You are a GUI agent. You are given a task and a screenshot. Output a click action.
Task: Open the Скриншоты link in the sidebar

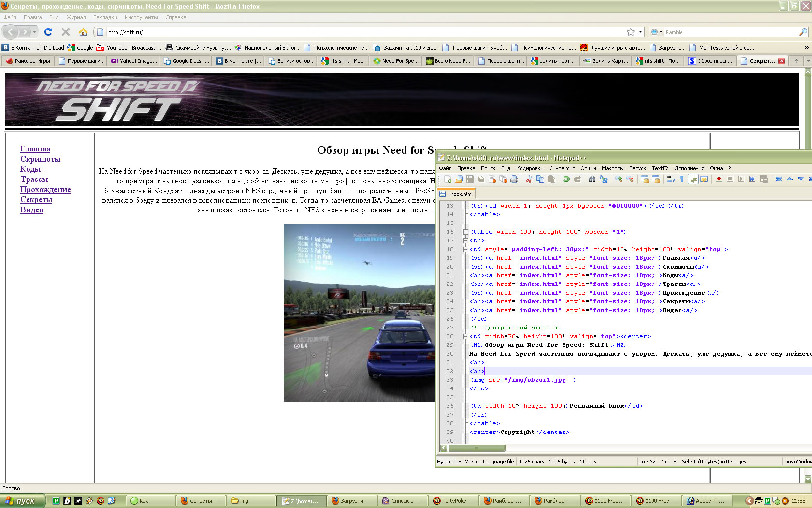tap(40, 159)
